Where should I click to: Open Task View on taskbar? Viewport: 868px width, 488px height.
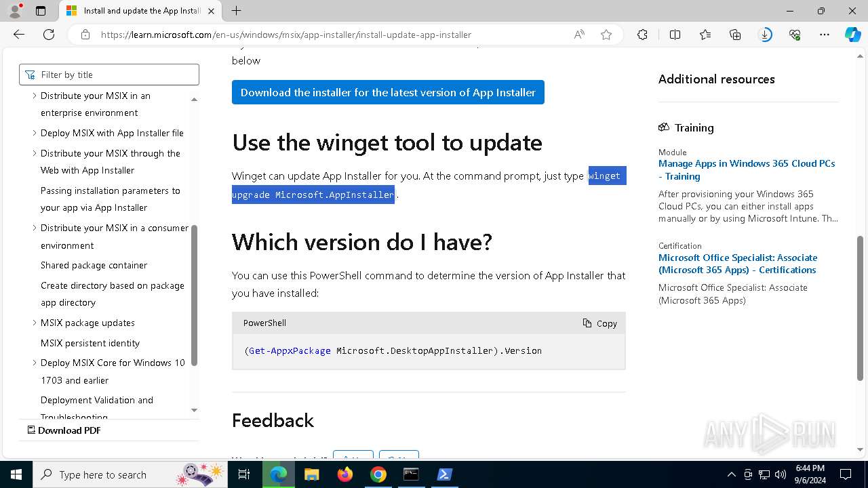[x=244, y=474]
